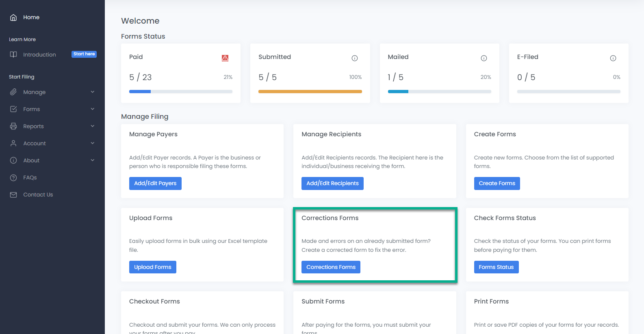Expand the Manage sidebar menu chevron
This screenshot has height=334, width=644.
(x=93, y=92)
